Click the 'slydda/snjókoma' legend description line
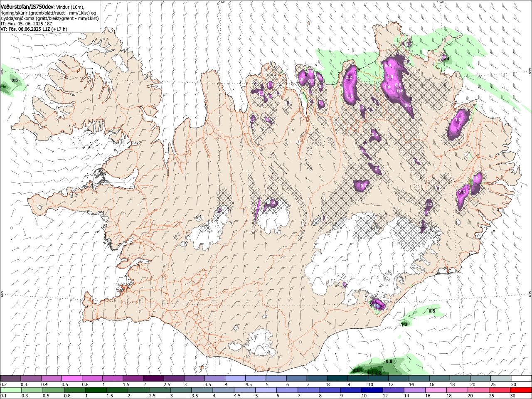 [x=49, y=18]
